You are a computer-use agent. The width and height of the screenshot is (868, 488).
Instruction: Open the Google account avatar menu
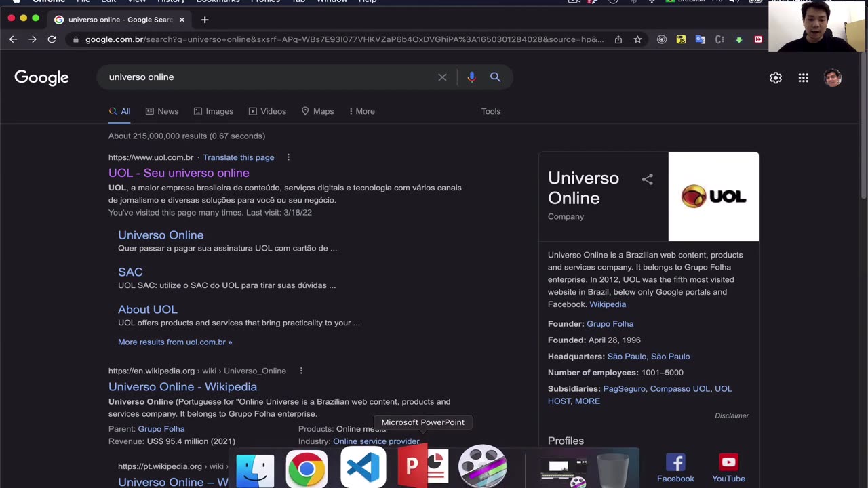(833, 78)
